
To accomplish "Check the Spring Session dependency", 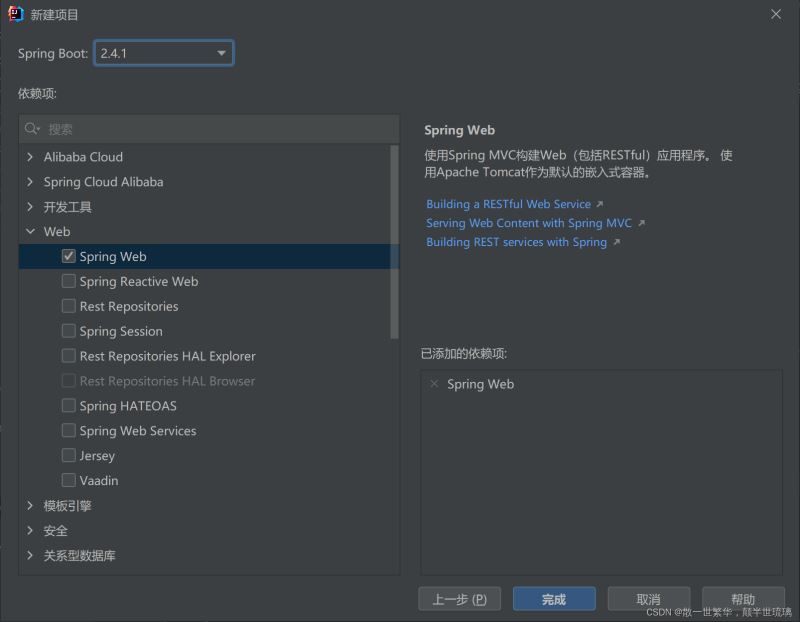I will tap(69, 331).
